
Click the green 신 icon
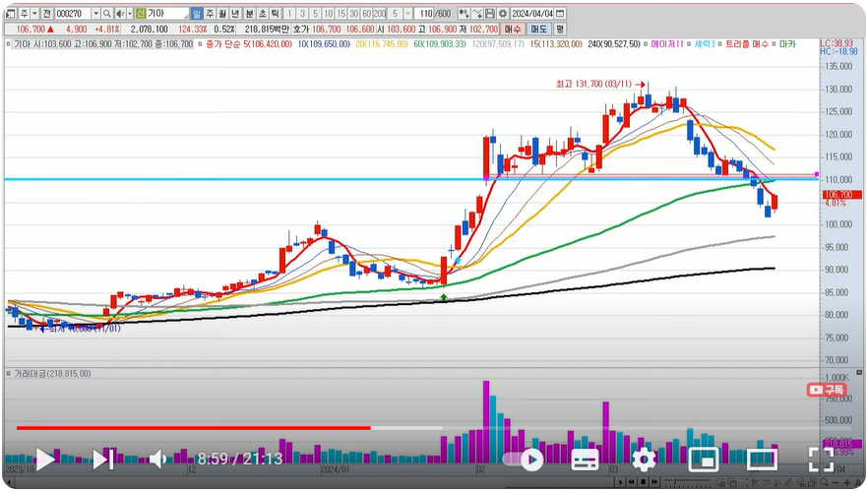(140, 13)
